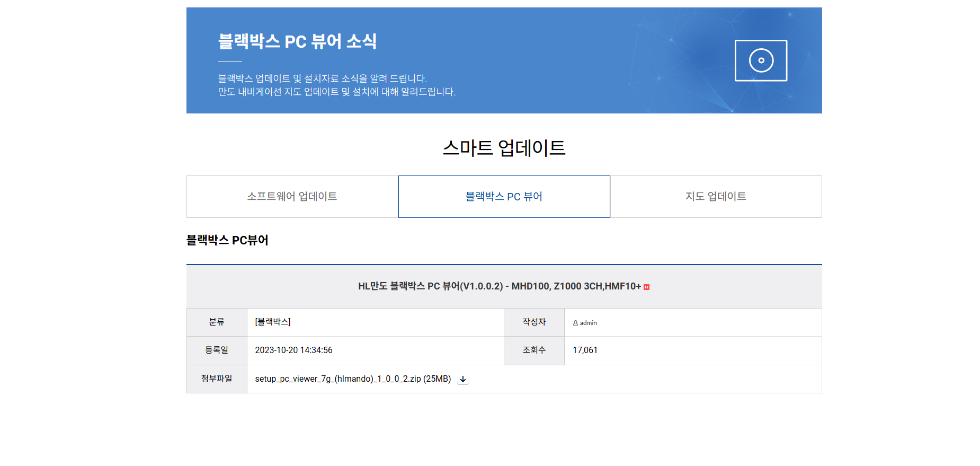The height and width of the screenshot is (466, 980).
Task: Select the [블랙박스] category value
Action: click(x=273, y=322)
